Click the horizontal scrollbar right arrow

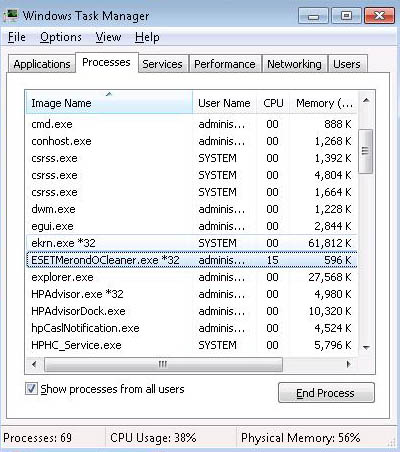349,364
